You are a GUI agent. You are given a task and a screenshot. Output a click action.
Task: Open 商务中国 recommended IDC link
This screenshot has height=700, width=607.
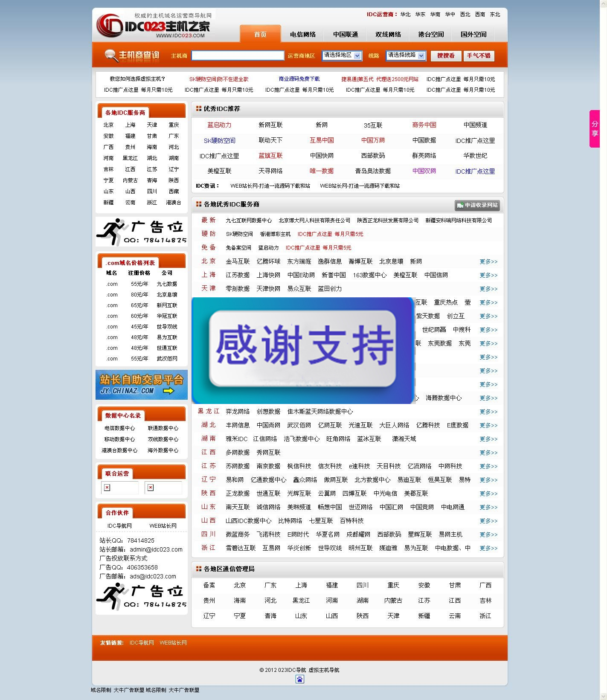coord(424,125)
